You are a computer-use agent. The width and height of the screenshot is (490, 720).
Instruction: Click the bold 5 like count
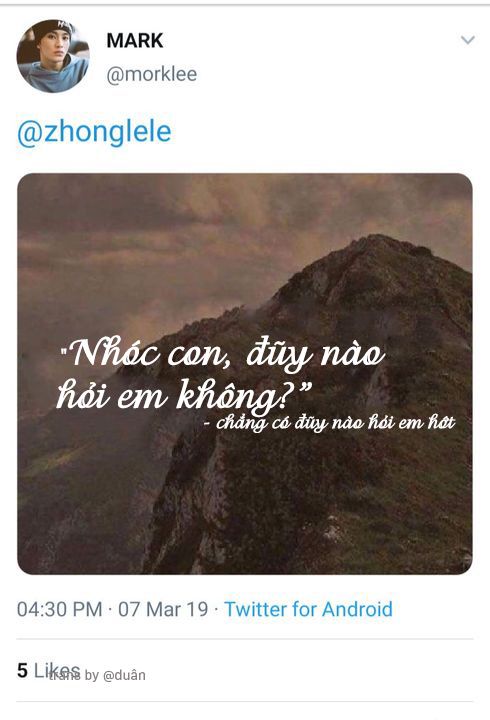click(x=23, y=671)
